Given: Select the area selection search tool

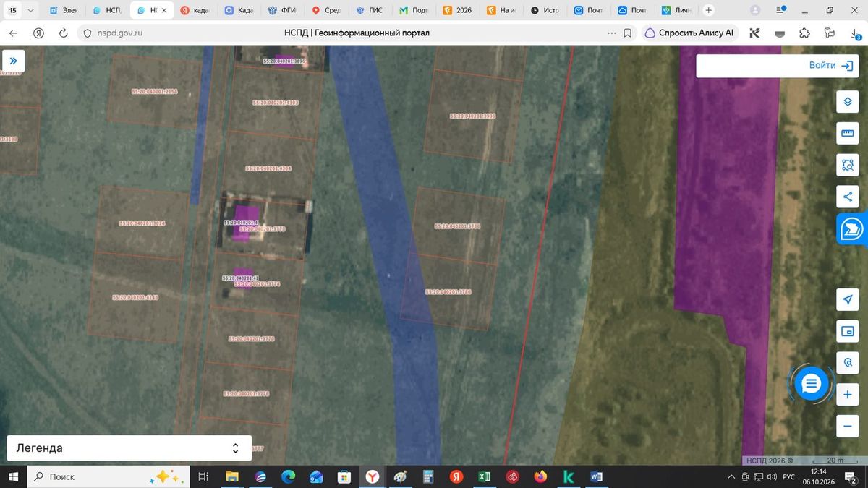Looking at the screenshot, I should click(847, 165).
